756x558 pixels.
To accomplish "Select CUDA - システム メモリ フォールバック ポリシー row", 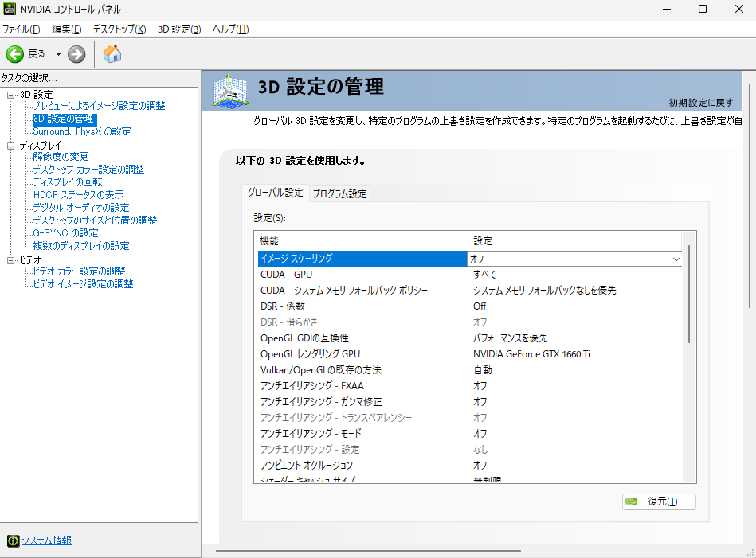I will [x=470, y=291].
